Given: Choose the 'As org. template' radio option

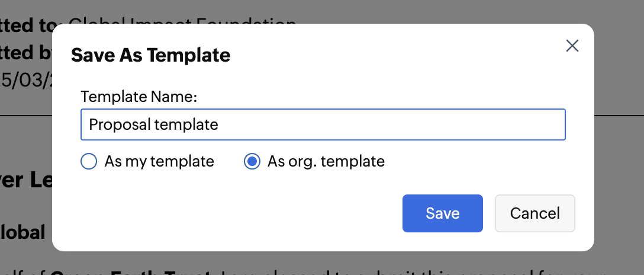Looking at the screenshot, I should tap(252, 161).
